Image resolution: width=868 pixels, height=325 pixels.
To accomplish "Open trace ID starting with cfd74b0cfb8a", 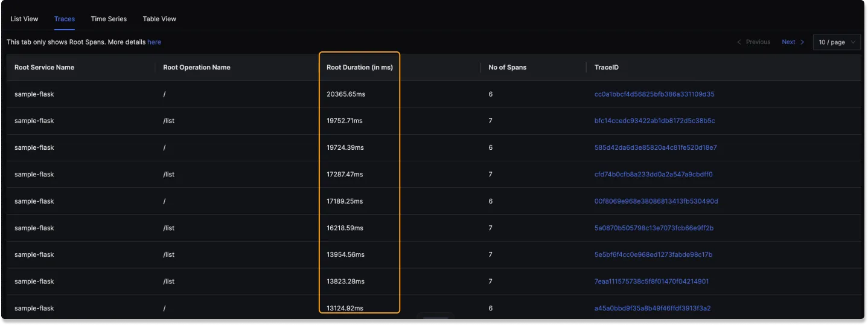I will [654, 175].
